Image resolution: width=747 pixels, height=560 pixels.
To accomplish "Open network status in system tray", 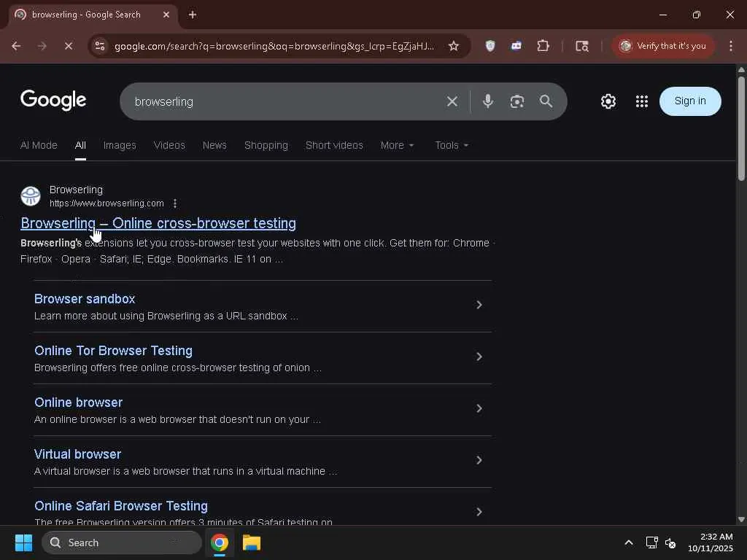I will click(651, 542).
